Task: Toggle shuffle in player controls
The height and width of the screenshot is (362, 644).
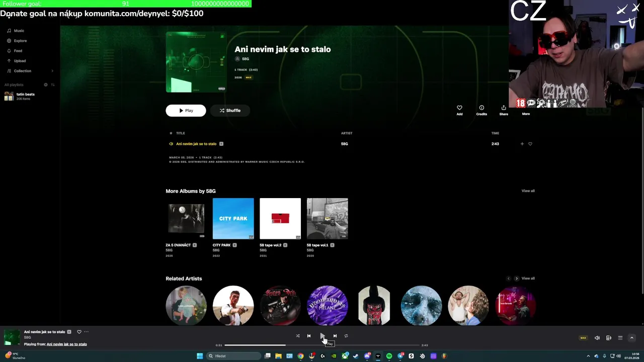Action: (297, 336)
